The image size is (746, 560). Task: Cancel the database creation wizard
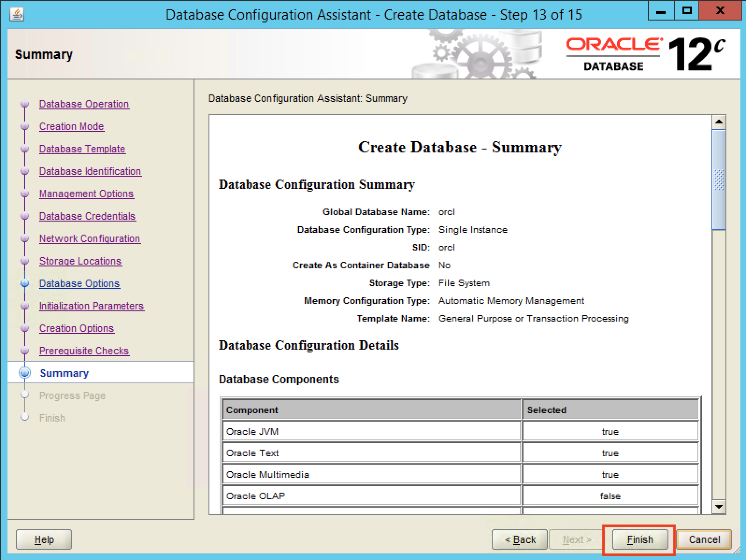(704, 539)
